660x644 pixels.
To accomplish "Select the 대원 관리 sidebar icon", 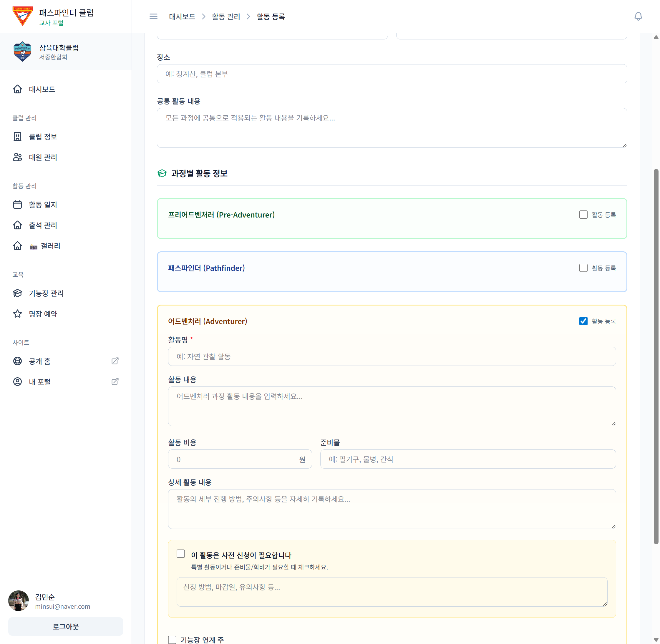I will coord(18,157).
